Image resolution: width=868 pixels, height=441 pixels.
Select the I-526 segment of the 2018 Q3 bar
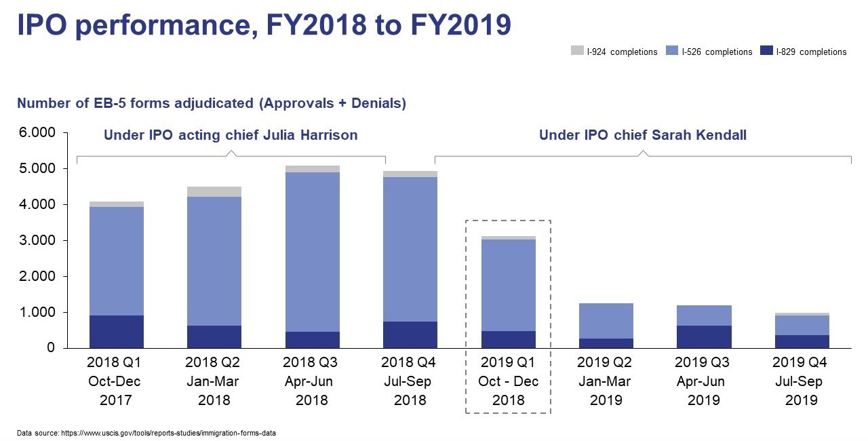pos(312,251)
